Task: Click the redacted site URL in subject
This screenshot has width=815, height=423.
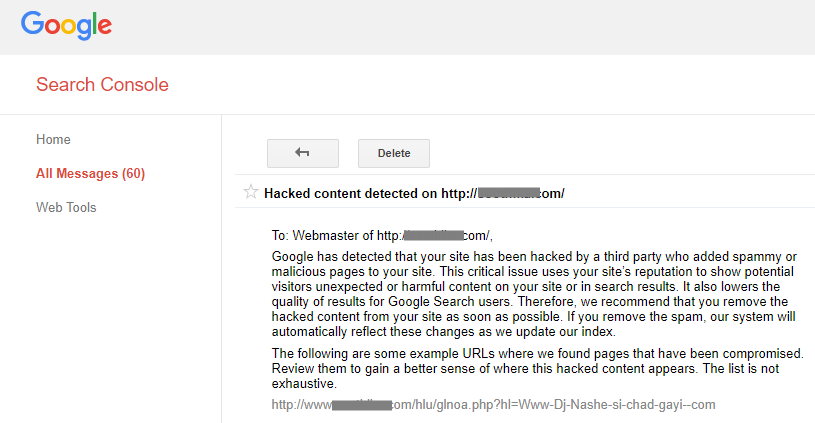Action: [508, 193]
